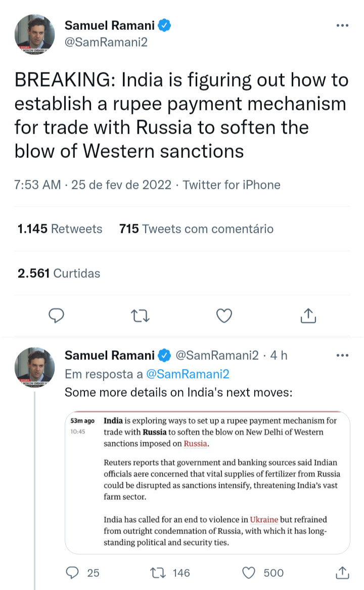364x590 pixels.
Task: Open more options on reply tweet
Action: [342, 356]
